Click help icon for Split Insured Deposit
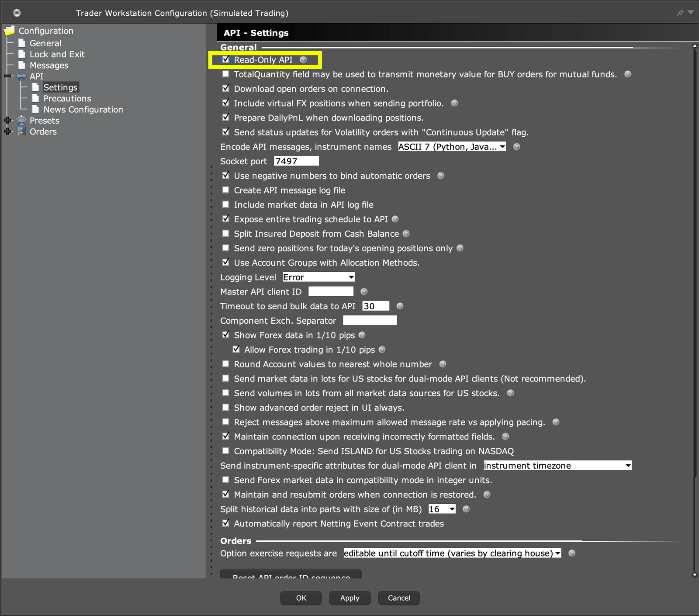 click(406, 234)
